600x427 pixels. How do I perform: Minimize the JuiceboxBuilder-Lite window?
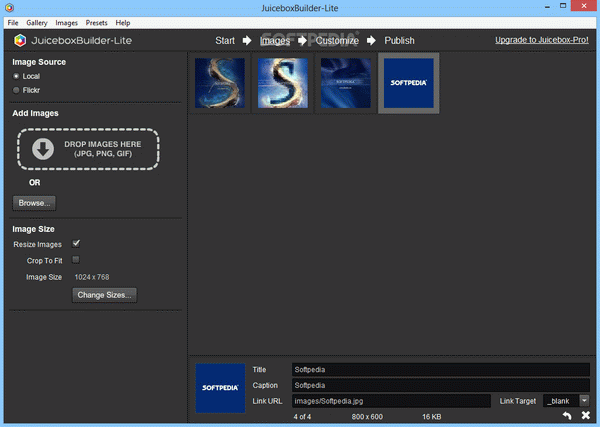[x=548, y=7]
